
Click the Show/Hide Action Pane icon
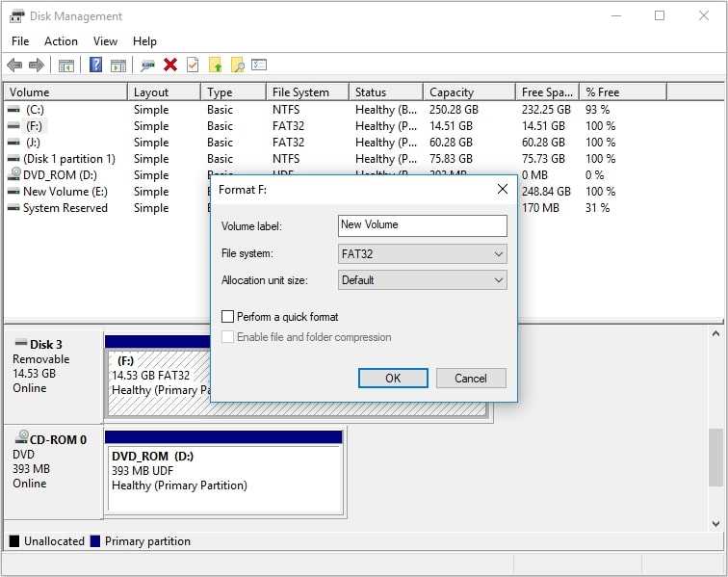(x=118, y=66)
